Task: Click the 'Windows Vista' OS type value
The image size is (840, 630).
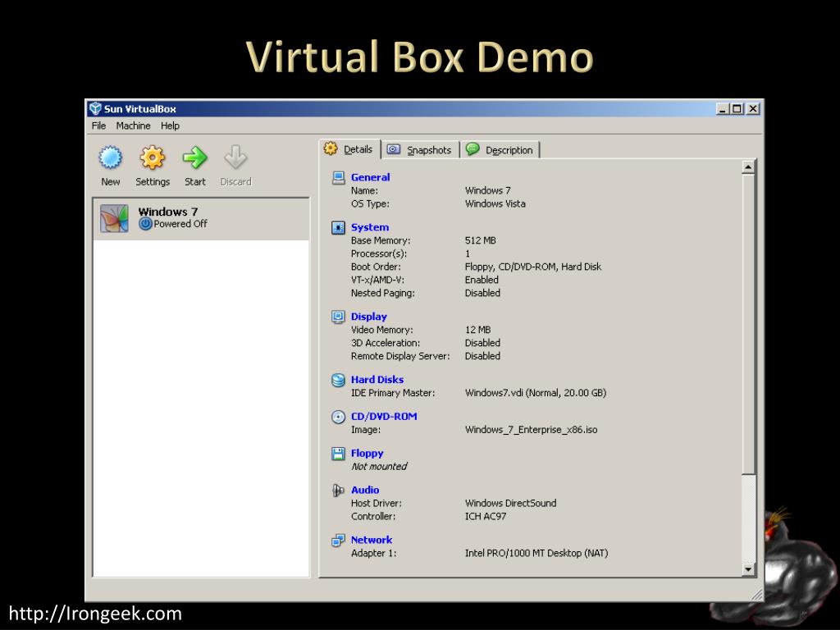Action: point(495,204)
